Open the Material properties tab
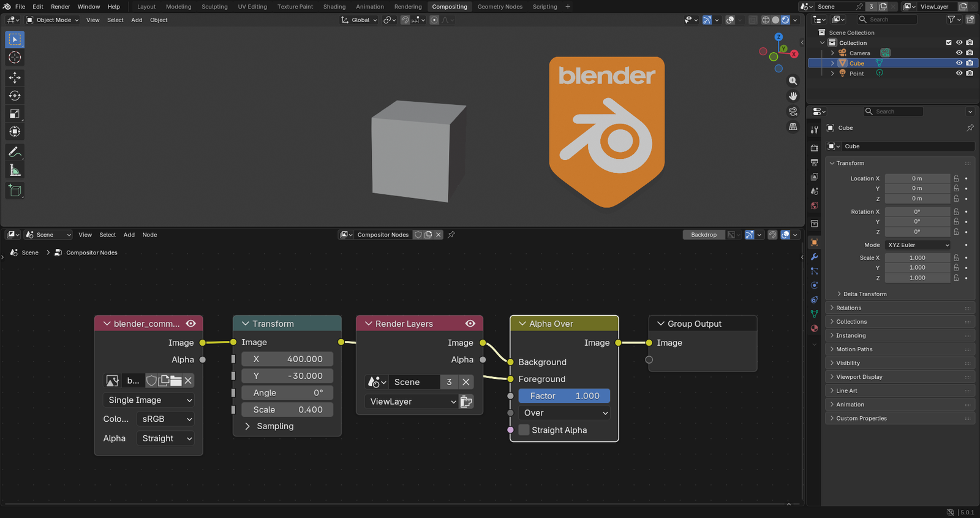The image size is (980, 518). pos(814,328)
